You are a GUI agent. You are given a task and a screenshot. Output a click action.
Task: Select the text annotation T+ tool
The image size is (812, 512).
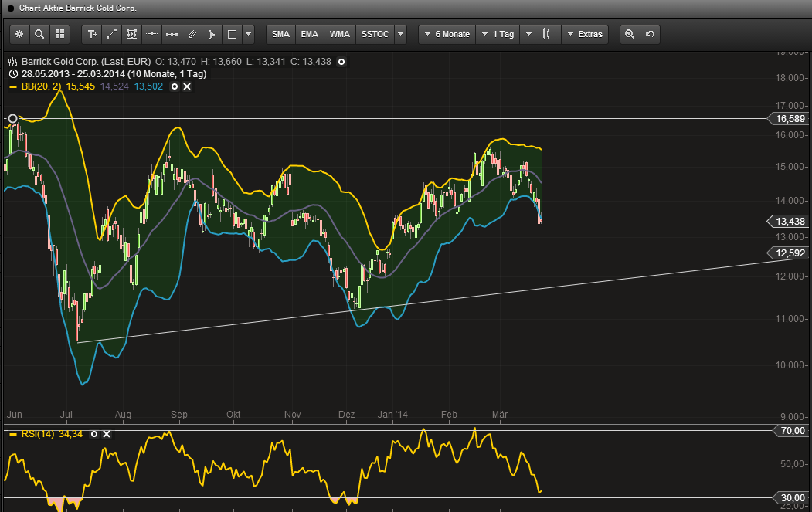[x=93, y=34]
